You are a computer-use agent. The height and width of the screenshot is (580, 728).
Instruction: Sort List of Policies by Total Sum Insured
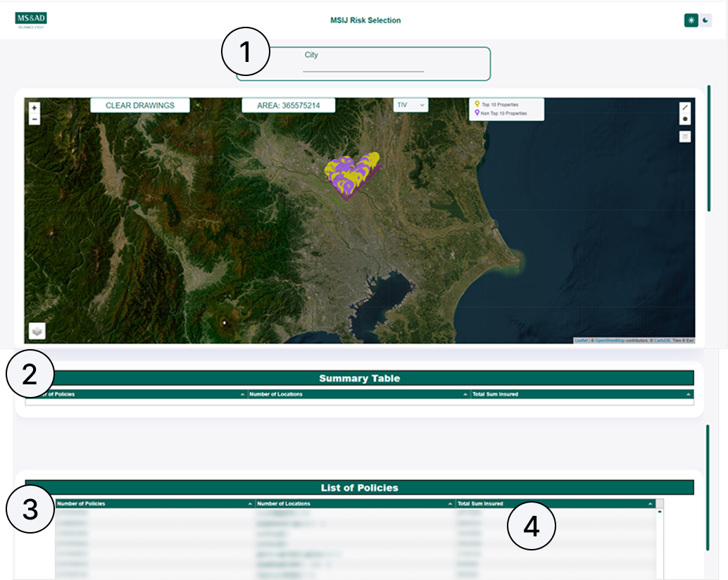650,504
